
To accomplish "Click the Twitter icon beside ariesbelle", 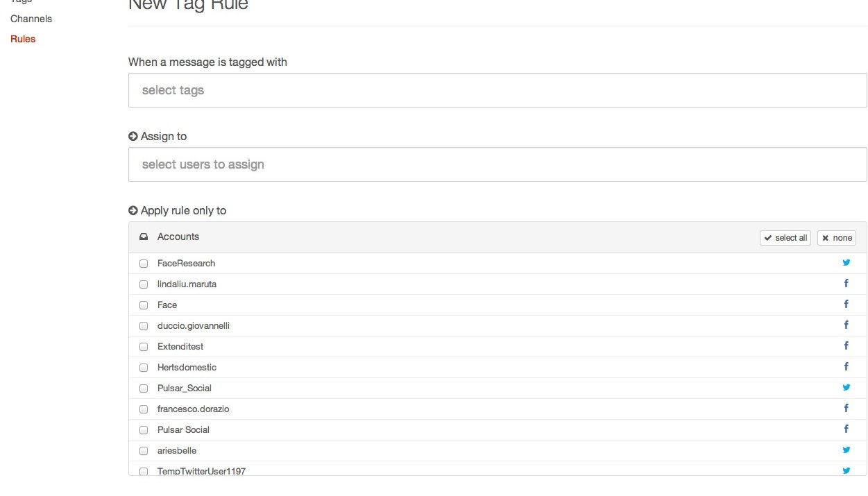I will (846, 450).
